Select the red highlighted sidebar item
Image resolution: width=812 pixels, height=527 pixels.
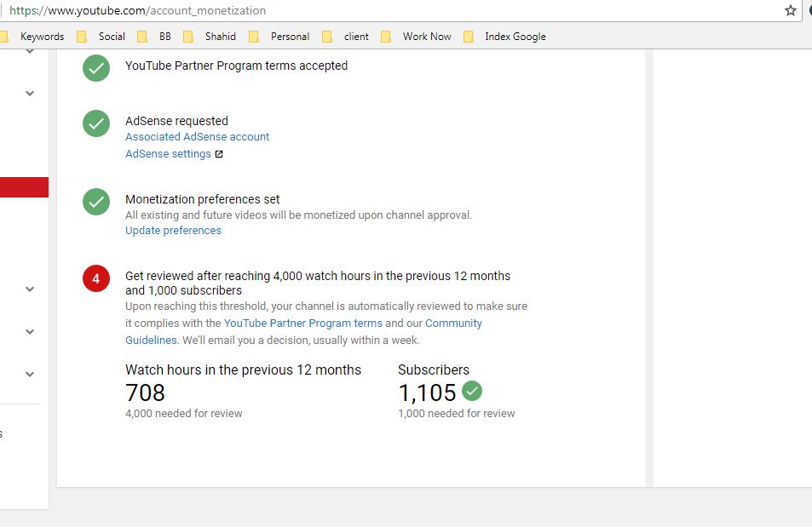25,187
